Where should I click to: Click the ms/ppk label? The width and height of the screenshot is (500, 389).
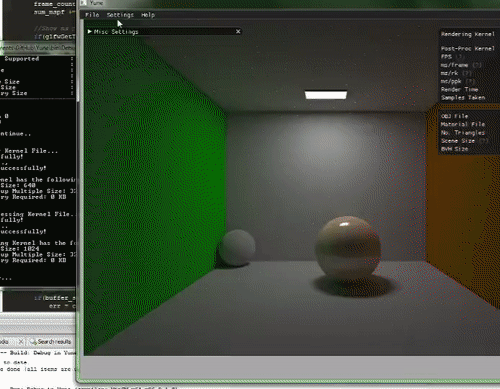(451, 81)
